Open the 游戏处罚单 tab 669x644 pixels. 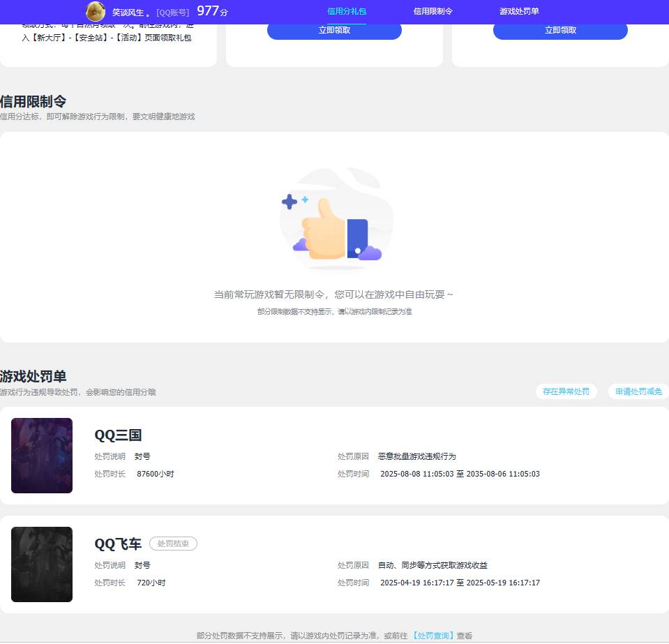(519, 11)
